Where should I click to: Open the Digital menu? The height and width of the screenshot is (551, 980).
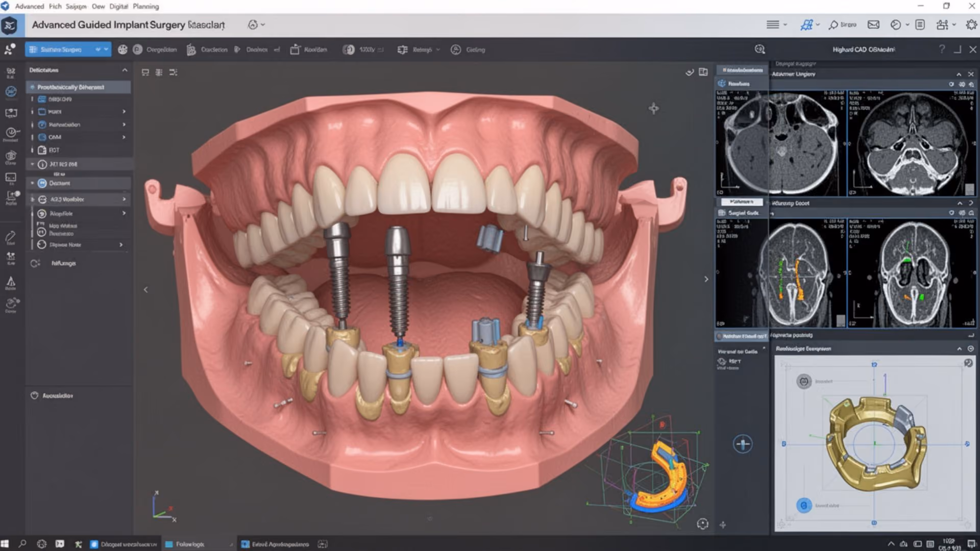click(118, 6)
